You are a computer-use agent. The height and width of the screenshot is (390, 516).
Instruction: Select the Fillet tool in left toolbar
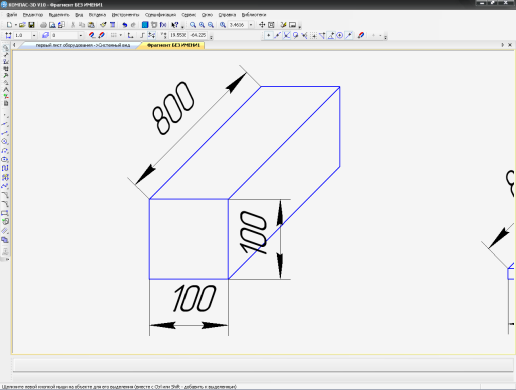(x=5, y=204)
